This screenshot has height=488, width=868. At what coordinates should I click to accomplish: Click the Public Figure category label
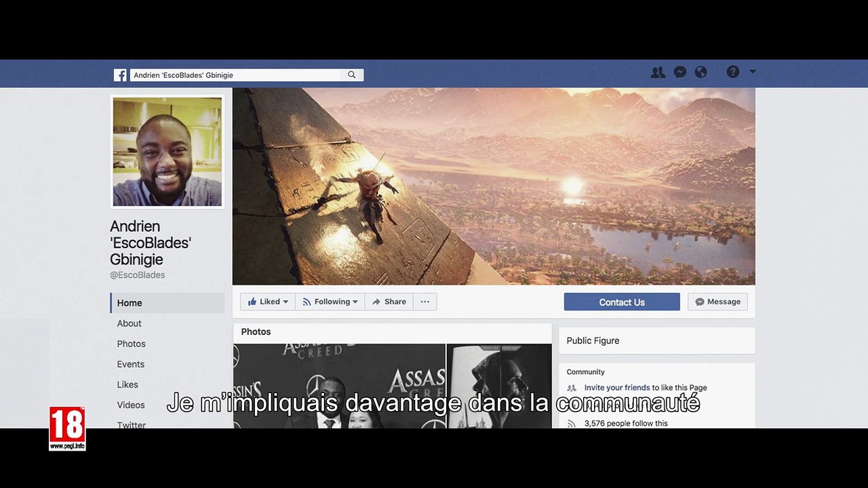(593, 341)
